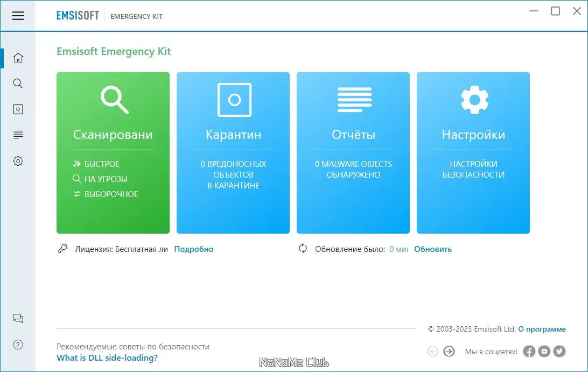Open Emsisoft's YouTube channel
This screenshot has height=372, width=588.
(x=544, y=351)
